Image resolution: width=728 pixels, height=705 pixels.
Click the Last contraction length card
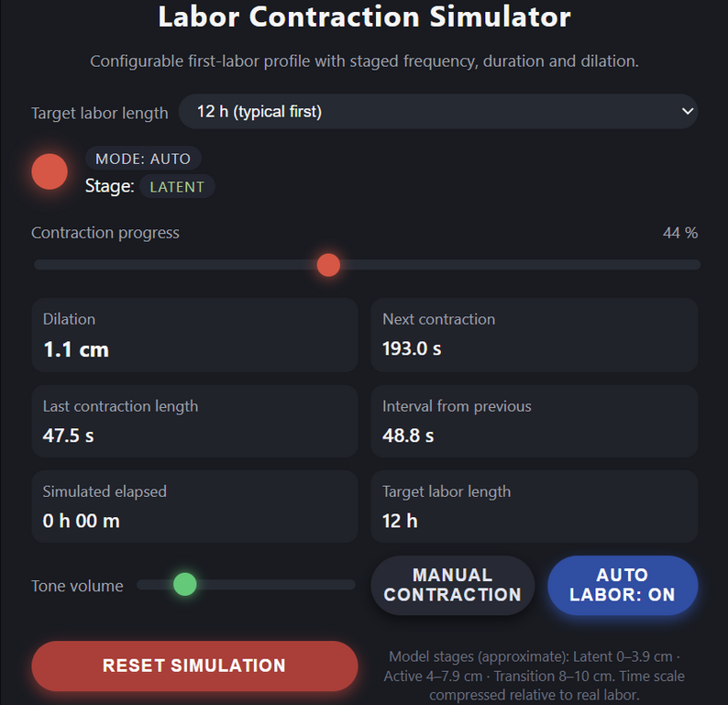(x=194, y=421)
